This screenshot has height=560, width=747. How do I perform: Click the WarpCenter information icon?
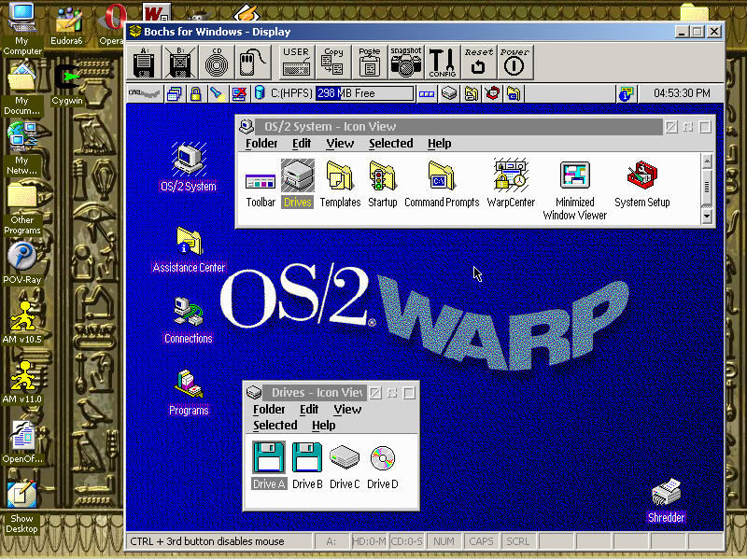click(x=626, y=93)
